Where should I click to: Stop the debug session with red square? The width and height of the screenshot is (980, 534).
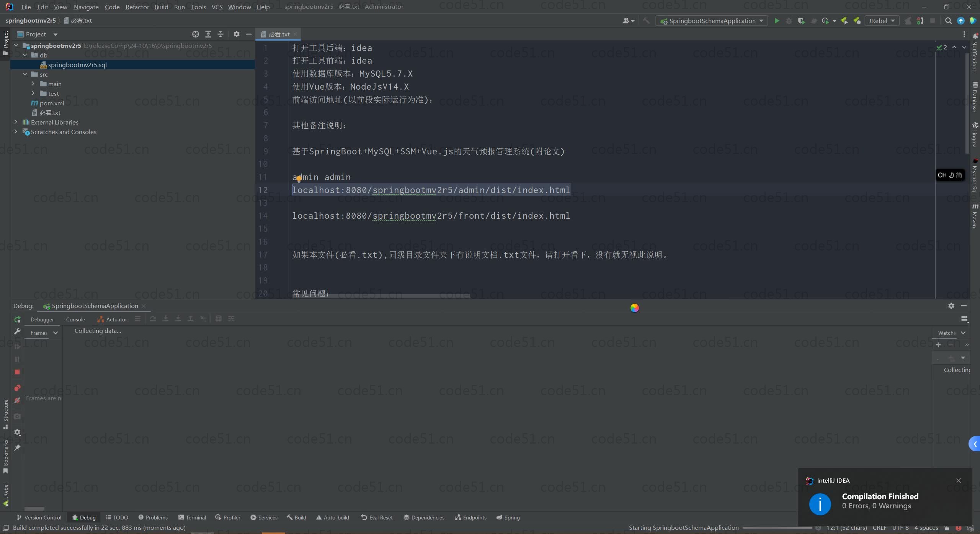coord(17,372)
